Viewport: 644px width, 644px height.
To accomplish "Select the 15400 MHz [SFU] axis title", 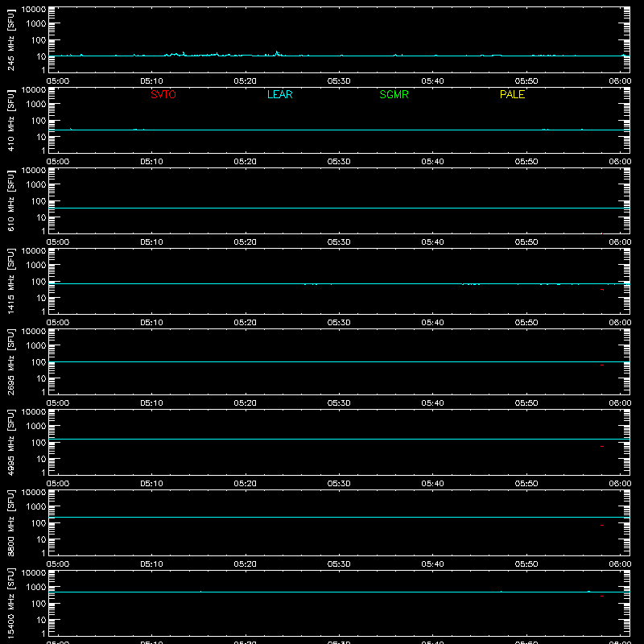I will point(11,603).
